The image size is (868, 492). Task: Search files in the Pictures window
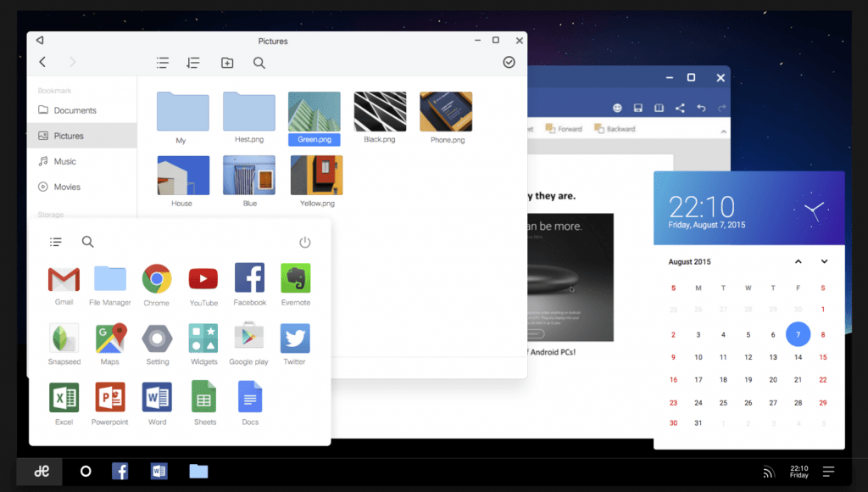(259, 62)
